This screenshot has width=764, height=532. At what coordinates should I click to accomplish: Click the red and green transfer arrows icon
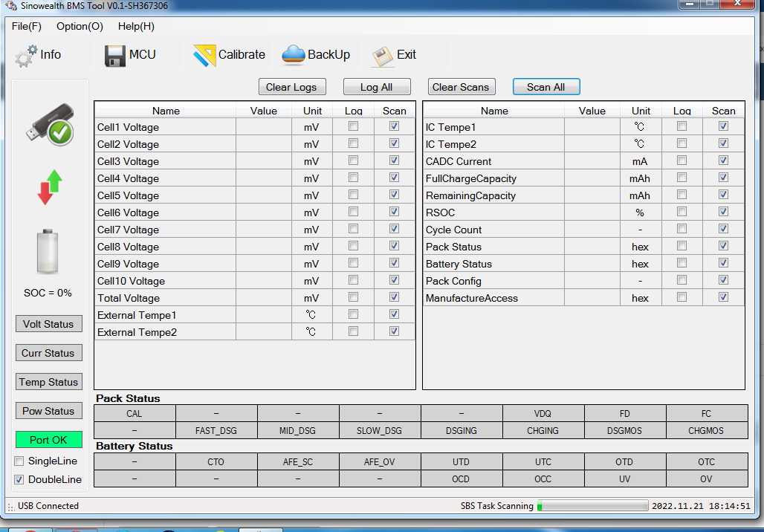coord(50,187)
